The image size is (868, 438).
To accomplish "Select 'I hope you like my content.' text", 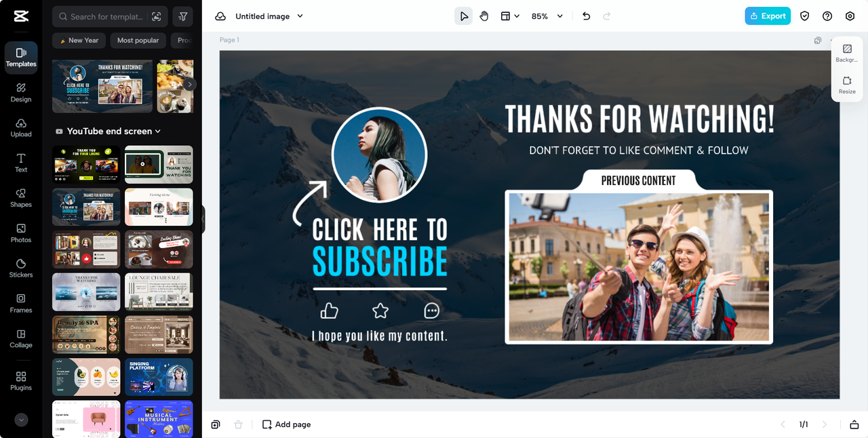I will click(x=380, y=336).
